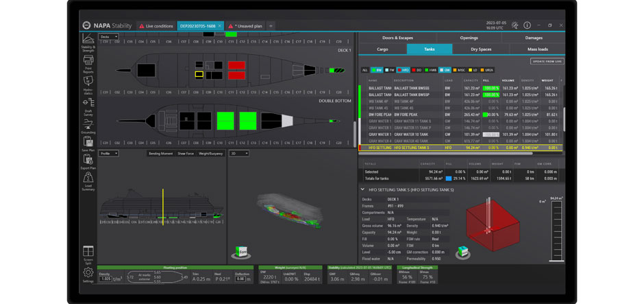Open the Doors & Escapes tab
This screenshot has width=644, height=304.
coord(397,38)
